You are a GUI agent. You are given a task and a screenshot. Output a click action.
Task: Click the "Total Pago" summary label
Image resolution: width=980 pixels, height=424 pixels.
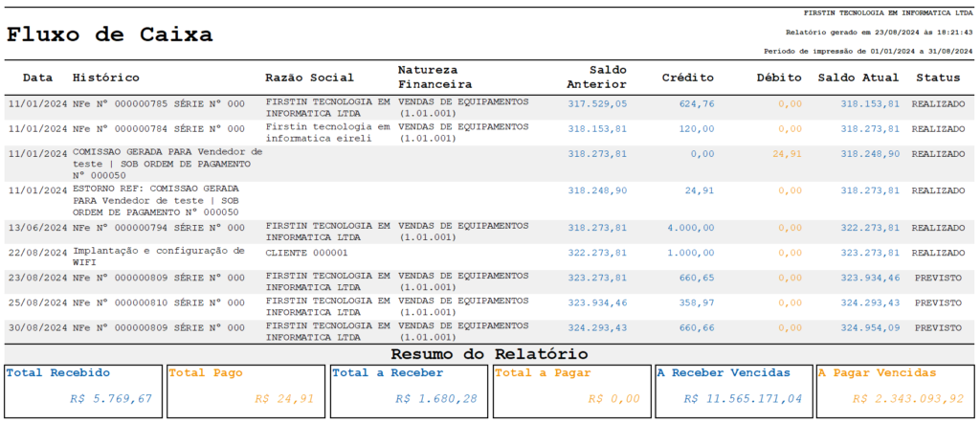[206, 373]
